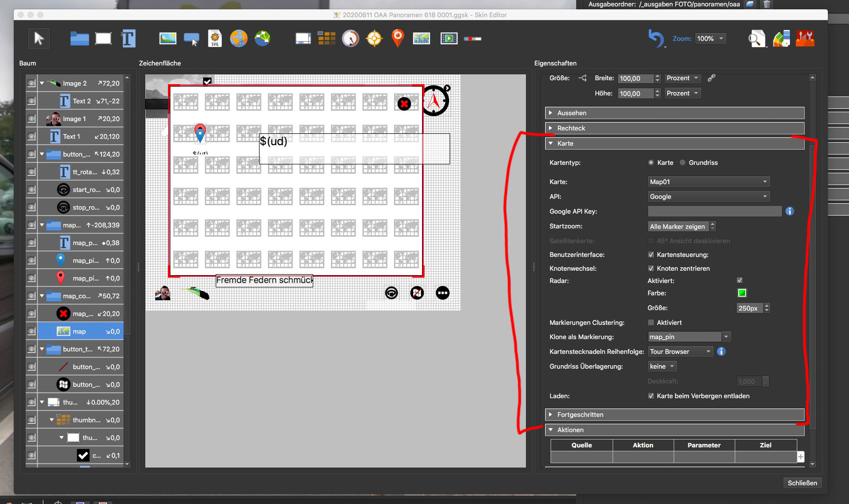Select the map_co... tree row

pos(81,296)
